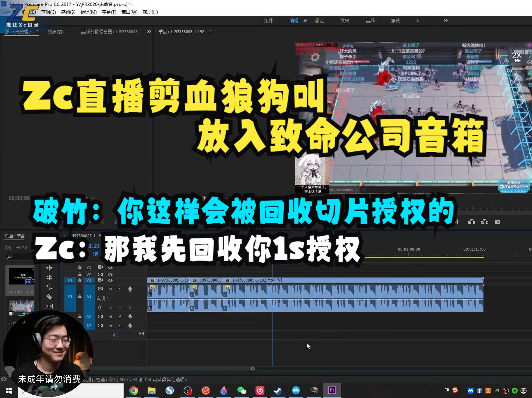Screen dimensions: 532x398
Task: Open File Explorer from taskbar
Action: [152, 391]
